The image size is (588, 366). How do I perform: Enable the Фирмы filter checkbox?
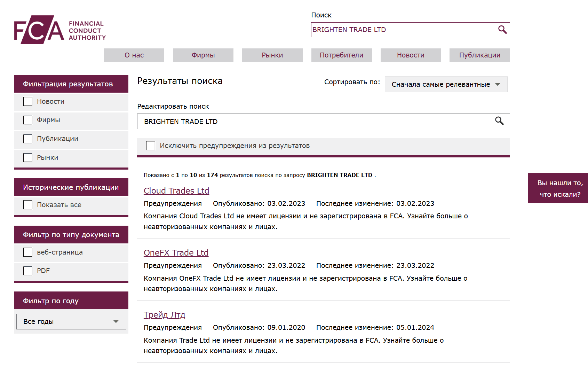[28, 120]
